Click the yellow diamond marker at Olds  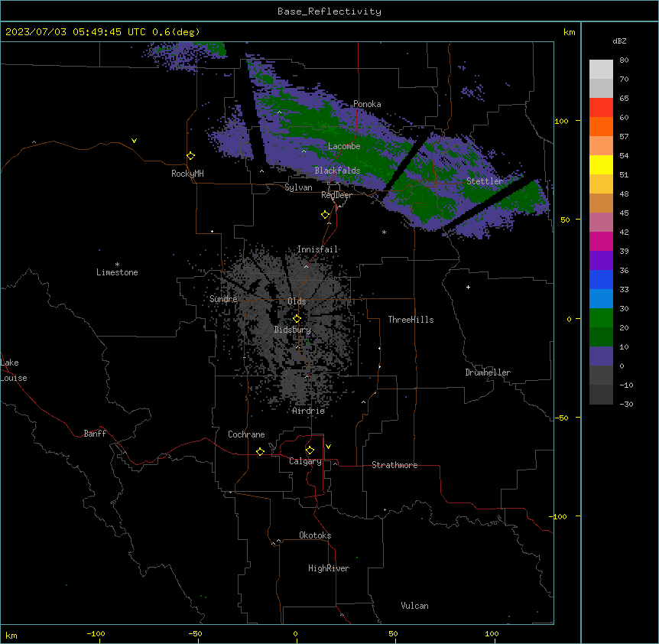click(x=297, y=319)
